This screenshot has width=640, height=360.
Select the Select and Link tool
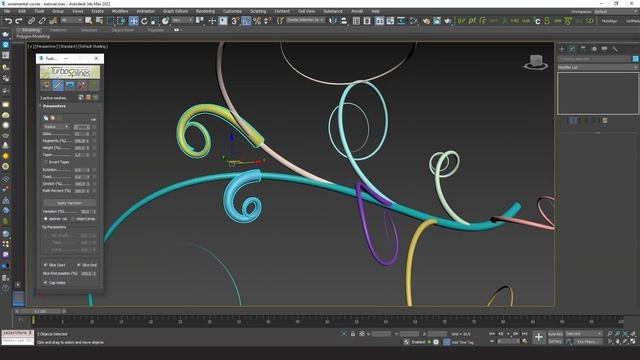[x=31, y=21]
